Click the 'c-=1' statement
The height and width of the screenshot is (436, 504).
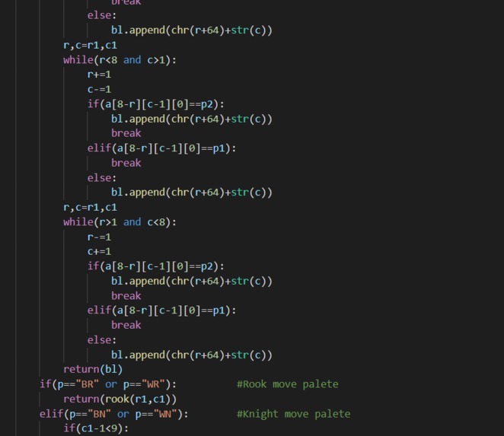click(99, 89)
